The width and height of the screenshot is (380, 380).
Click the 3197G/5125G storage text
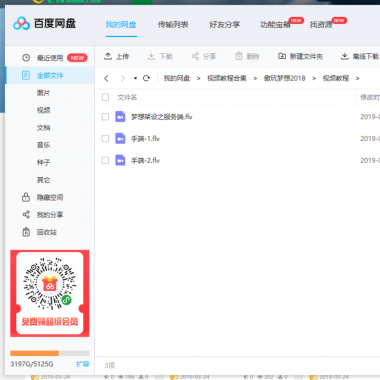(x=32, y=364)
